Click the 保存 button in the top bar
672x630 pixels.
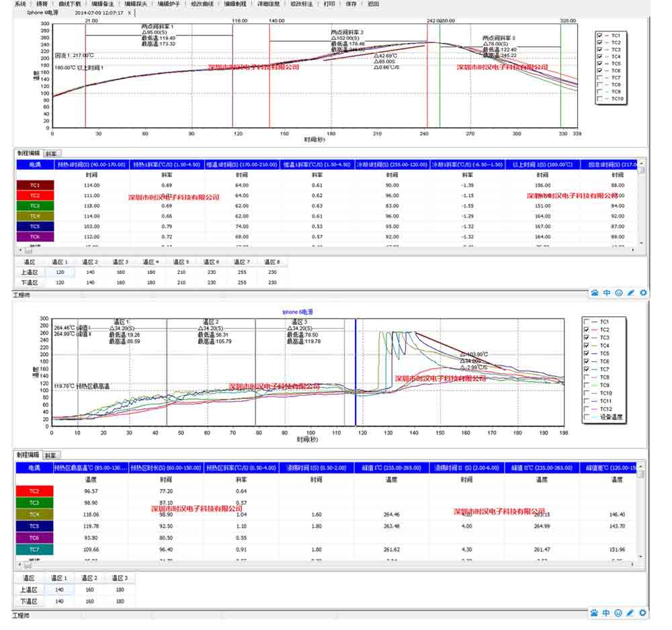(x=351, y=3)
